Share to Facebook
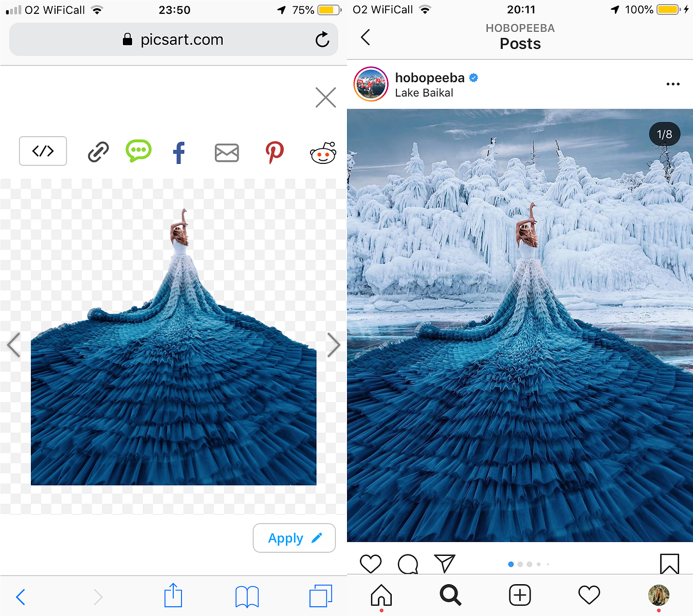693x616 pixels. pos(179,153)
